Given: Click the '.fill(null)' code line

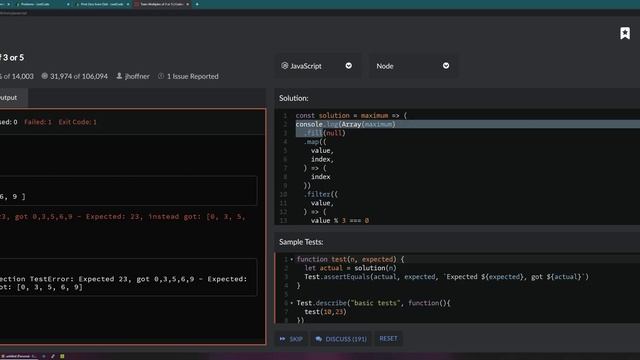Looking at the screenshot, I should pos(325,133).
